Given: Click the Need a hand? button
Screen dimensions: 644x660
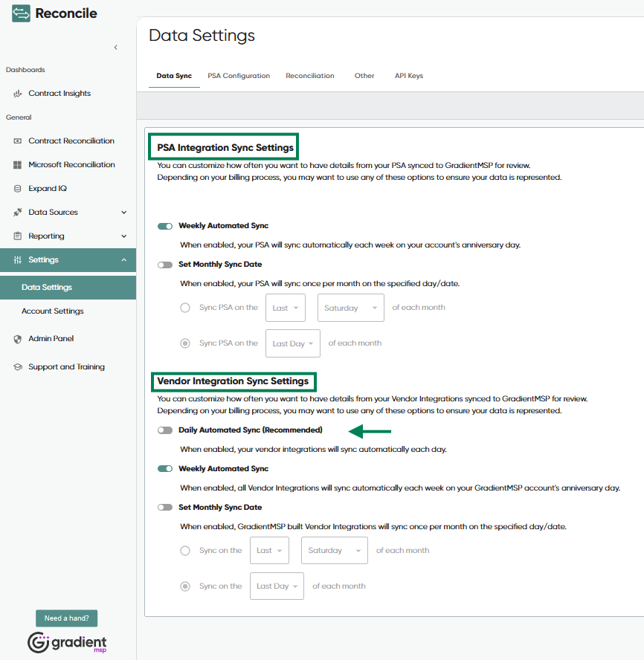Looking at the screenshot, I should [x=66, y=618].
